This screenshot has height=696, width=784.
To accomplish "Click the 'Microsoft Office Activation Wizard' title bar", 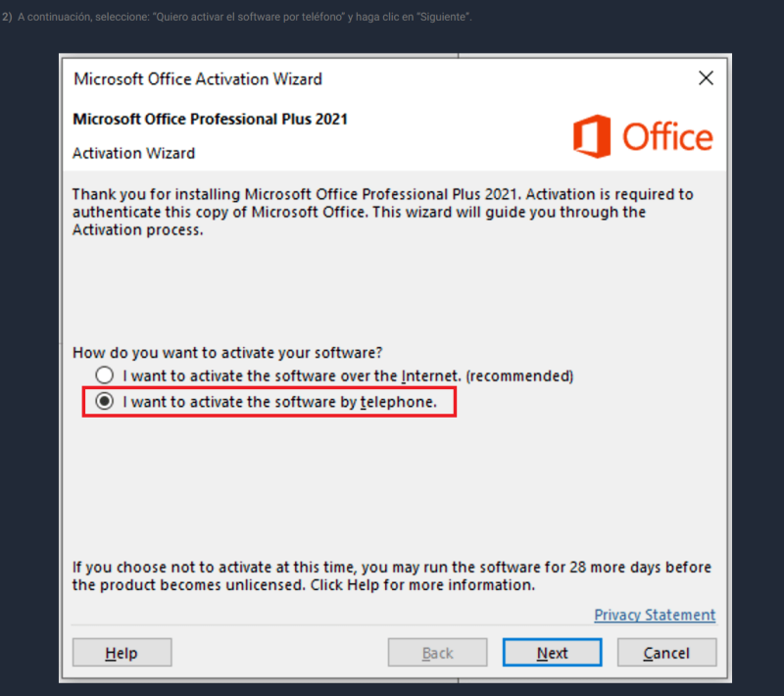I will [198, 79].
